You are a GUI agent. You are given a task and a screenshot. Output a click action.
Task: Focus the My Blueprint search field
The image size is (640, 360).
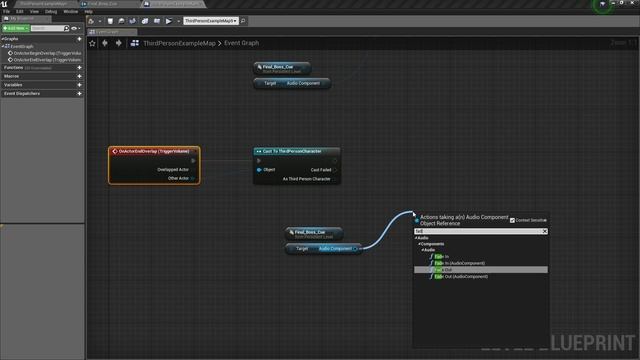(x=47, y=28)
